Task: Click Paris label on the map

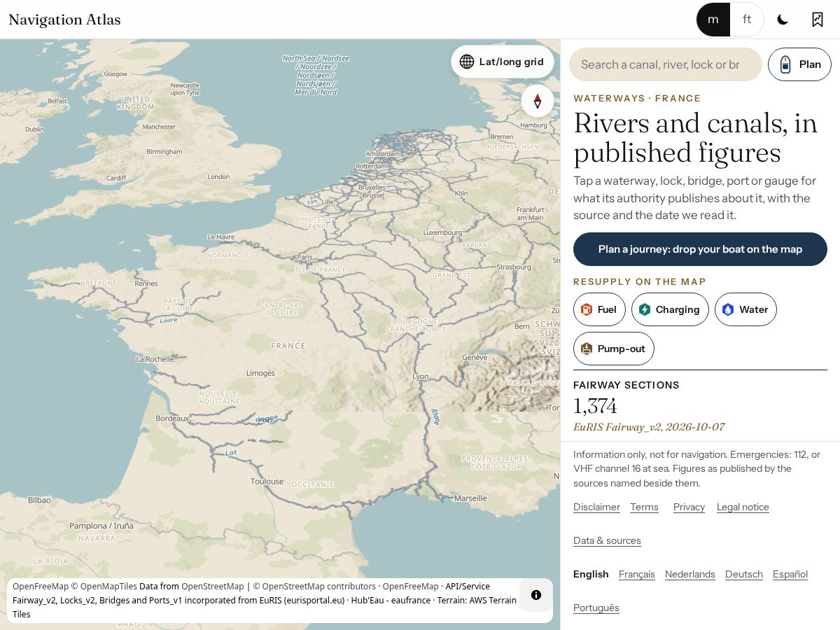Action: pyautogui.click(x=304, y=257)
